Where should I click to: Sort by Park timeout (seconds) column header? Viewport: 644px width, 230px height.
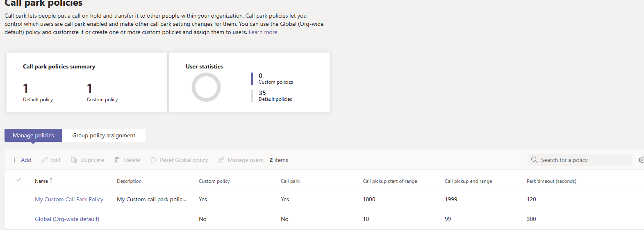point(551,181)
